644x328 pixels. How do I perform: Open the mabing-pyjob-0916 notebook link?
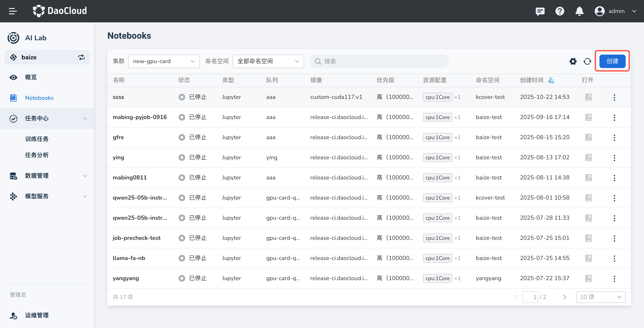[139, 117]
